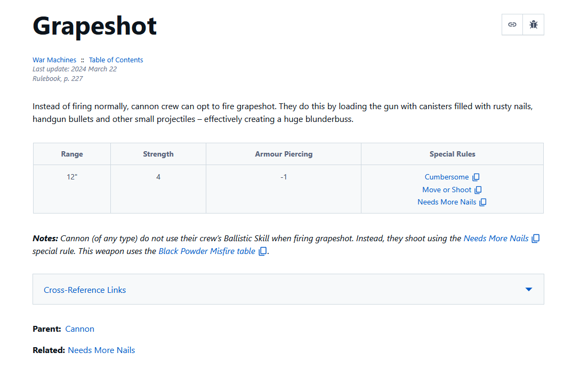Screen dimensions: 588x369
Task: Select the Strength column header
Action: coord(158,154)
